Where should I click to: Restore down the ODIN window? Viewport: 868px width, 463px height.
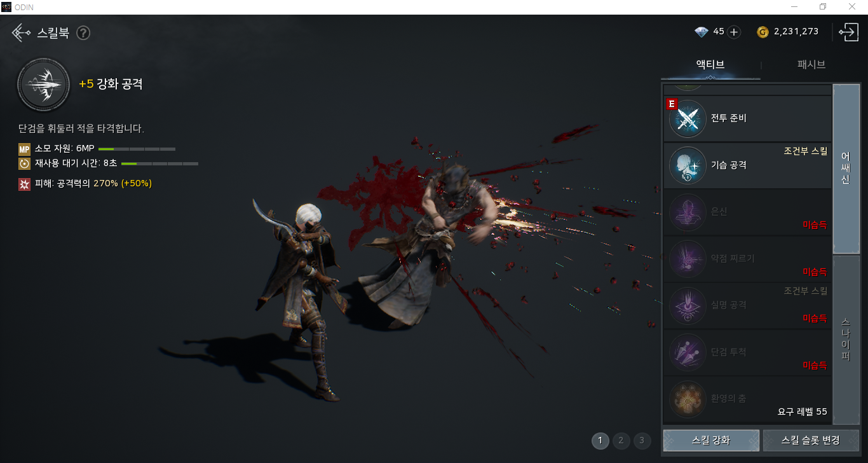[824, 6]
